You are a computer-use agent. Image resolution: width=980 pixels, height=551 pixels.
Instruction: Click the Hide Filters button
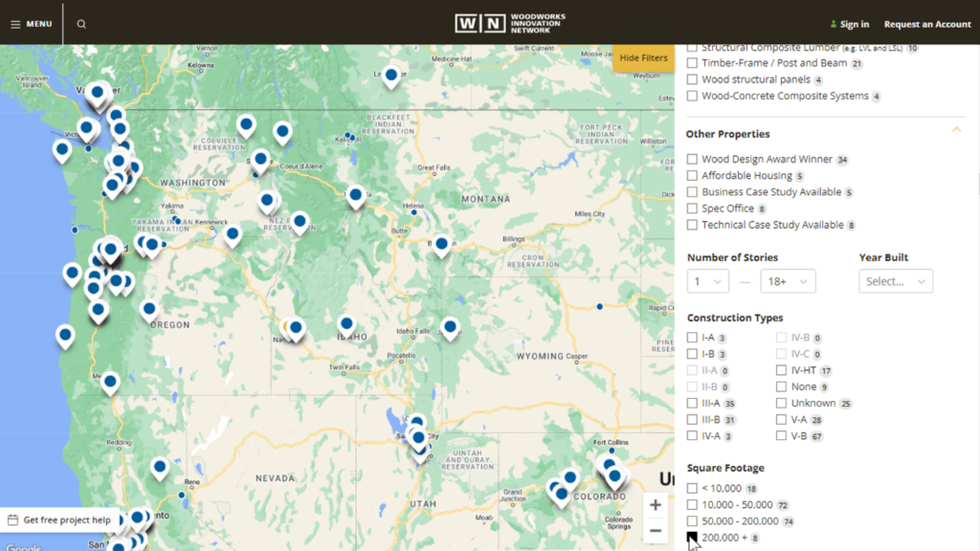coord(642,57)
